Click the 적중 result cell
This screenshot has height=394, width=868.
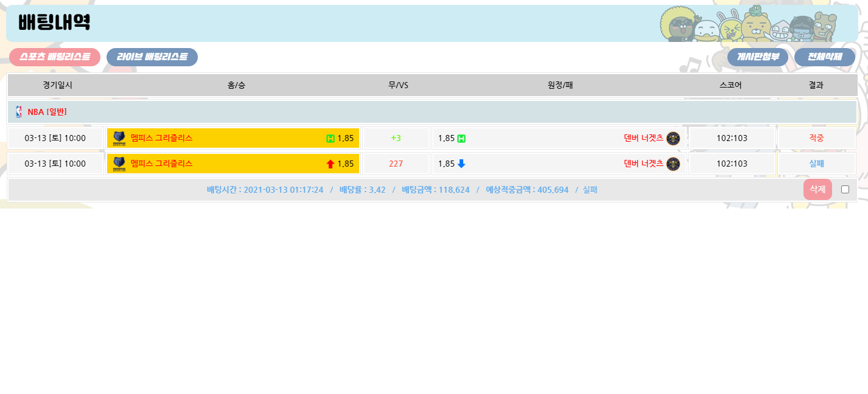tap(816, 138)
